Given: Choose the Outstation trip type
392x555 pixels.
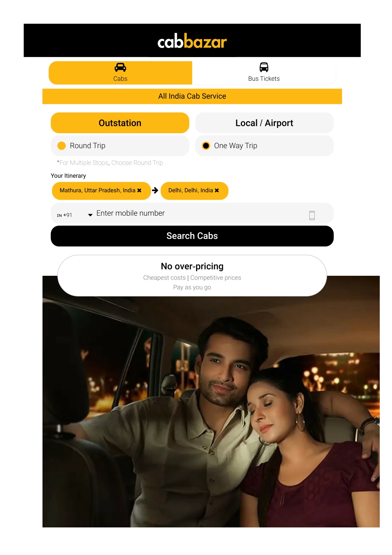Looking at the screenshot, I should click(x=120, y=123).
